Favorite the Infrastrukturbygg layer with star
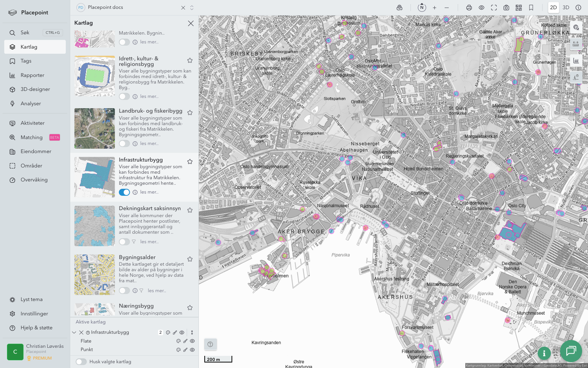 coord(190,162)
